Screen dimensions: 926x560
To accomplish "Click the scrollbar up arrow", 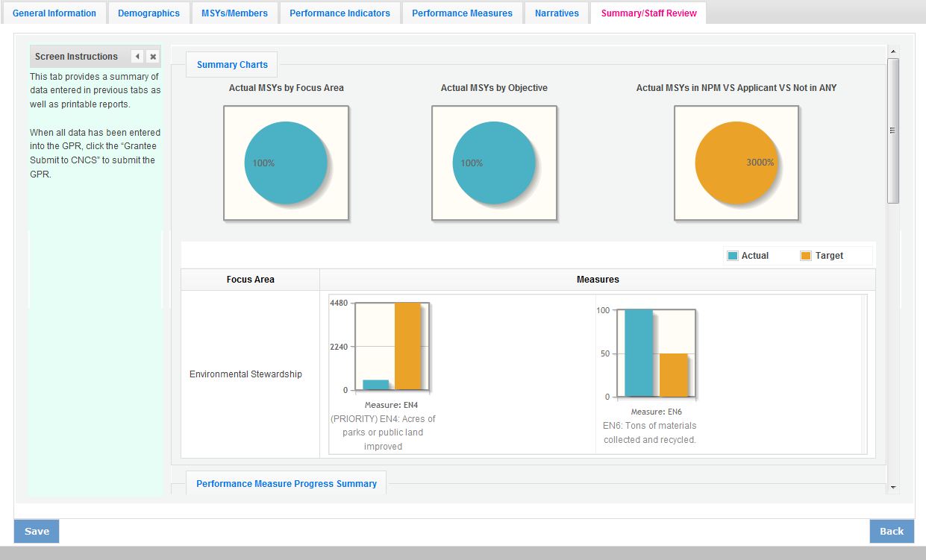I will pyautogui.click(x=893, y=51).
